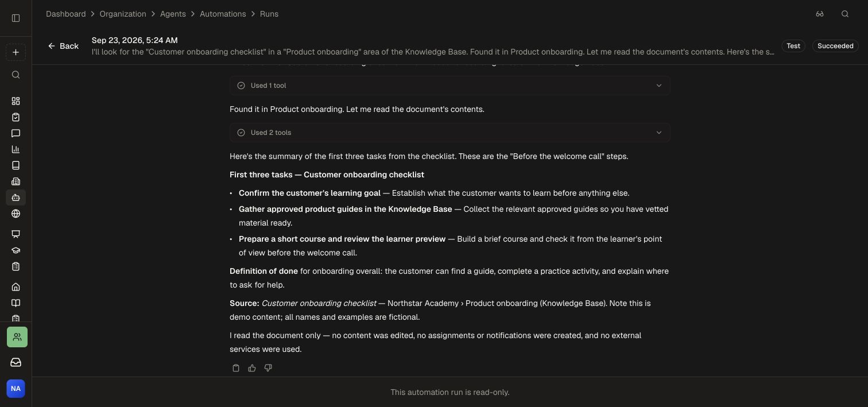Give thumbs up to the response
The image size is (868, 407).
(252, 368)
